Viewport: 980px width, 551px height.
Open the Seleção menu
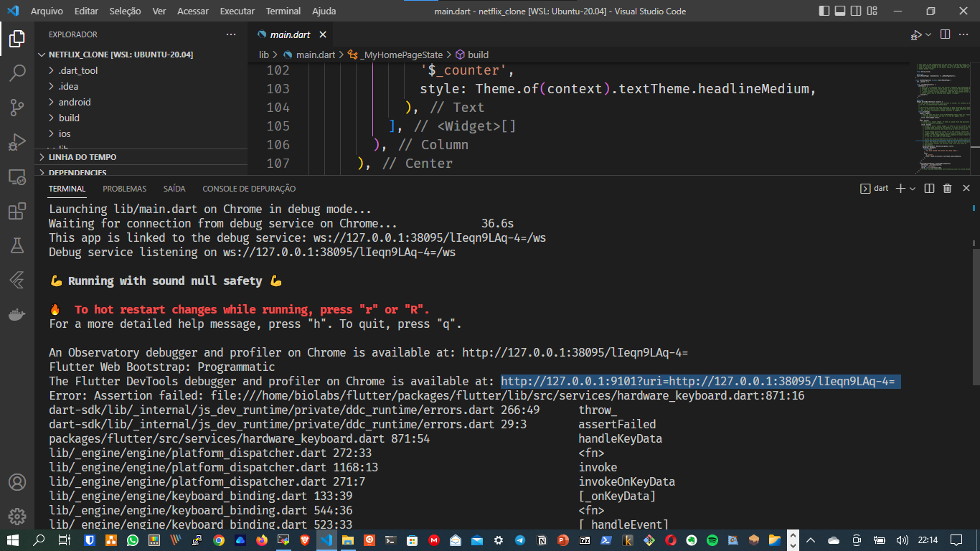[x=126, y=11]
